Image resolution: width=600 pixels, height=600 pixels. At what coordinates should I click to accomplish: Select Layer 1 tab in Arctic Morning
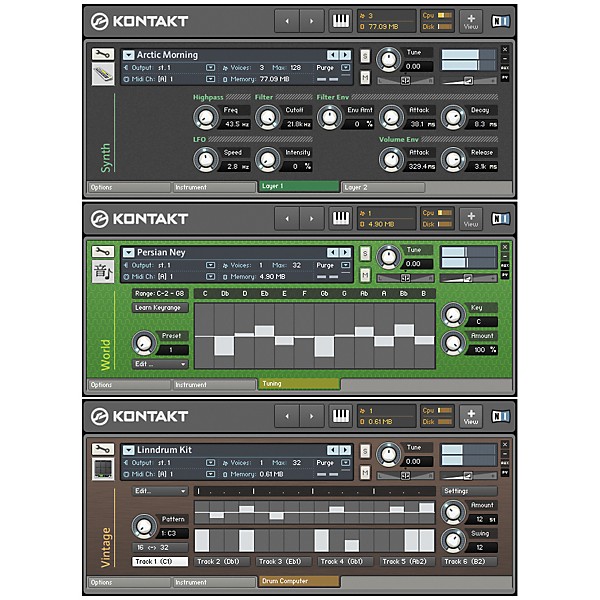[298, 186]
